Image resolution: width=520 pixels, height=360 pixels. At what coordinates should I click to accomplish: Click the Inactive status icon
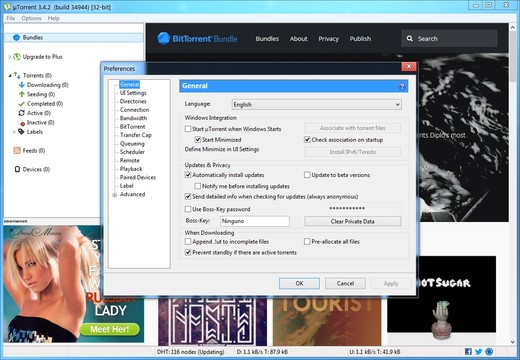[22, 123]
